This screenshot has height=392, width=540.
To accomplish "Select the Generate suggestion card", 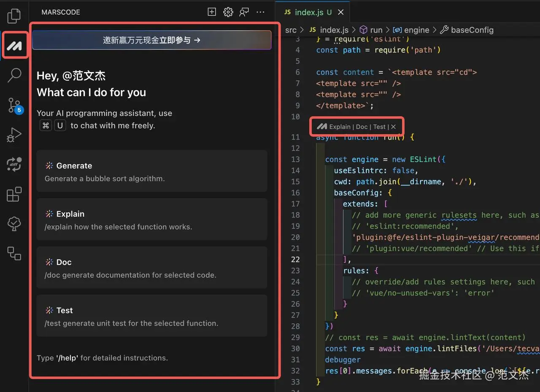I will 152,171.
